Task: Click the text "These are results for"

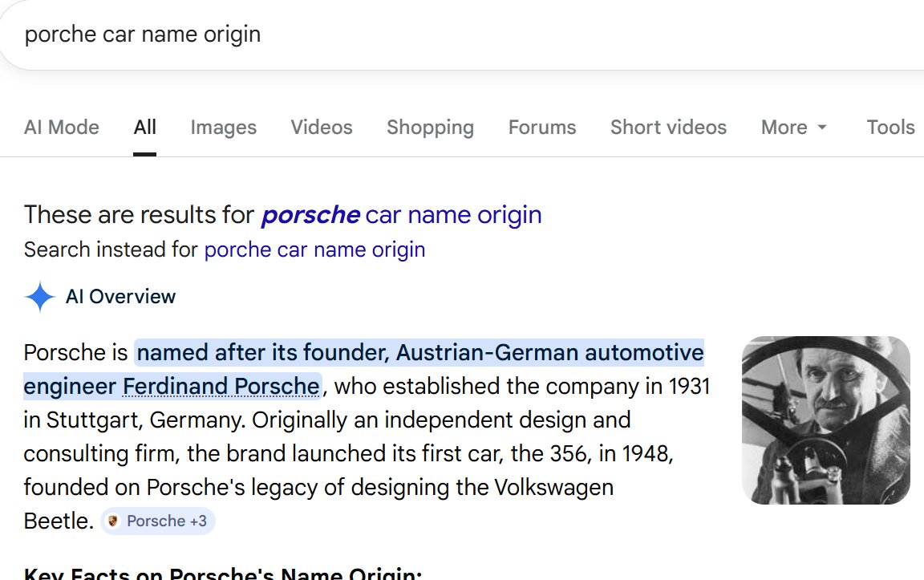Action: 139,215
